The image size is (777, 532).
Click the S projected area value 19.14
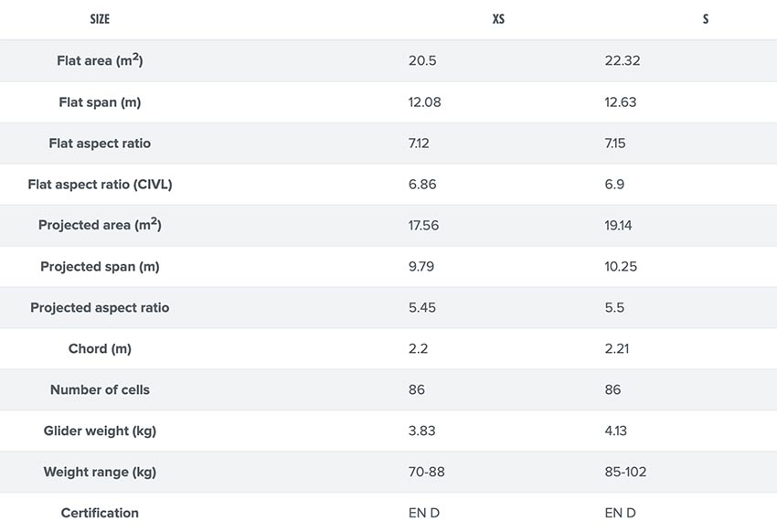(x=618, y=226)
